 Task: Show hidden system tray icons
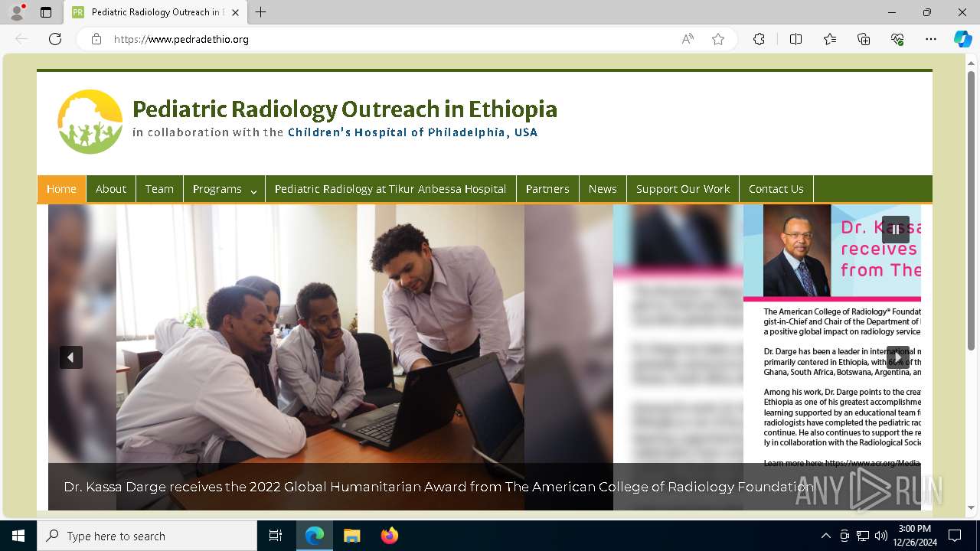click(825, 536)
